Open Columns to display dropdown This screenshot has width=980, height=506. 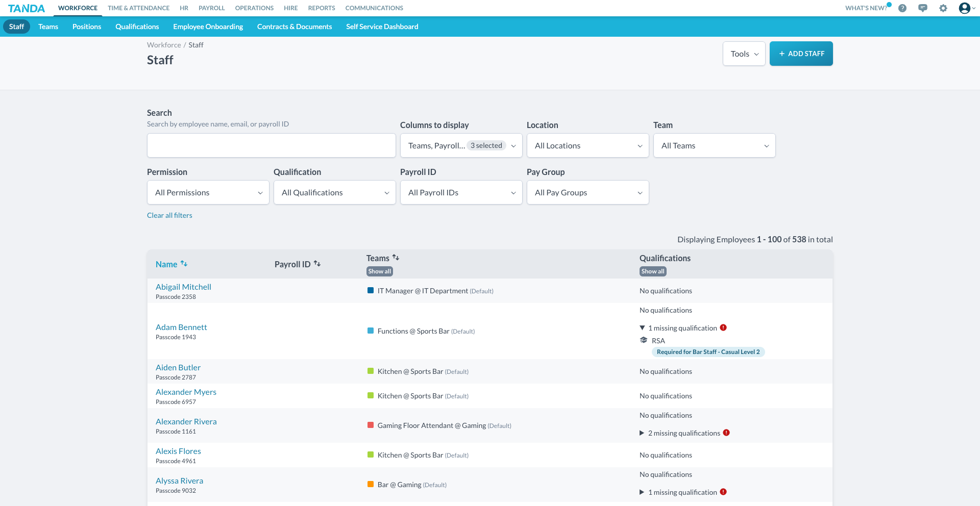click(461, 145)
